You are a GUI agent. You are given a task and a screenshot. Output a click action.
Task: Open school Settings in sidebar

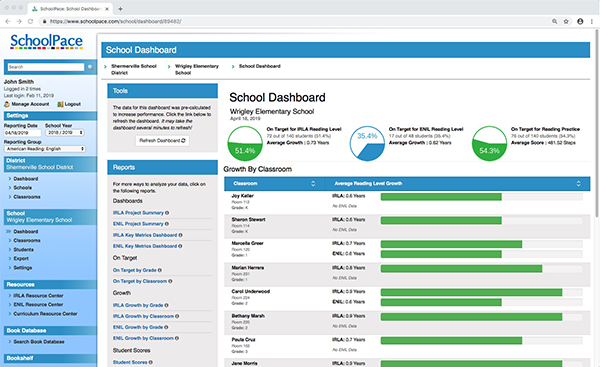point(23,268)
